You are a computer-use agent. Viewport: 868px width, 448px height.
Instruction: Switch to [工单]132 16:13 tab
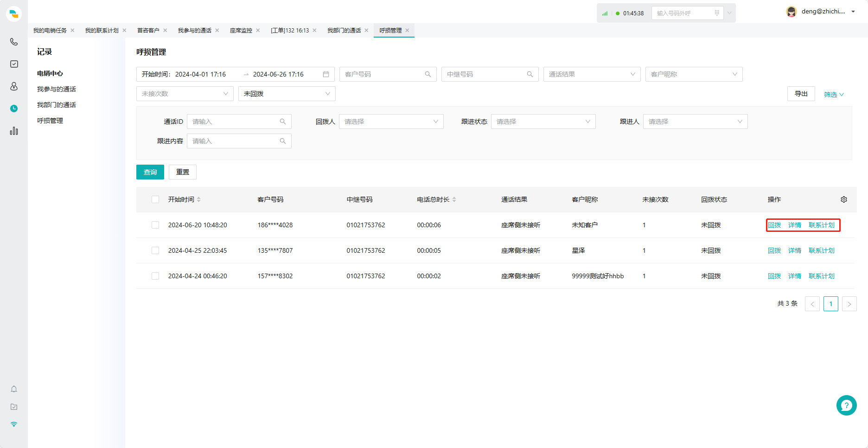290,31
